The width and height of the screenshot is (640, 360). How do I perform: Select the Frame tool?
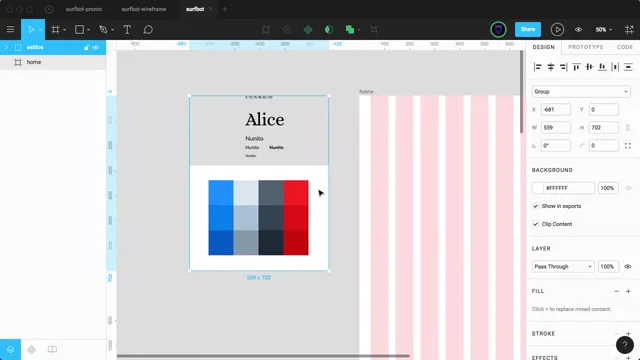coord(55,29)
